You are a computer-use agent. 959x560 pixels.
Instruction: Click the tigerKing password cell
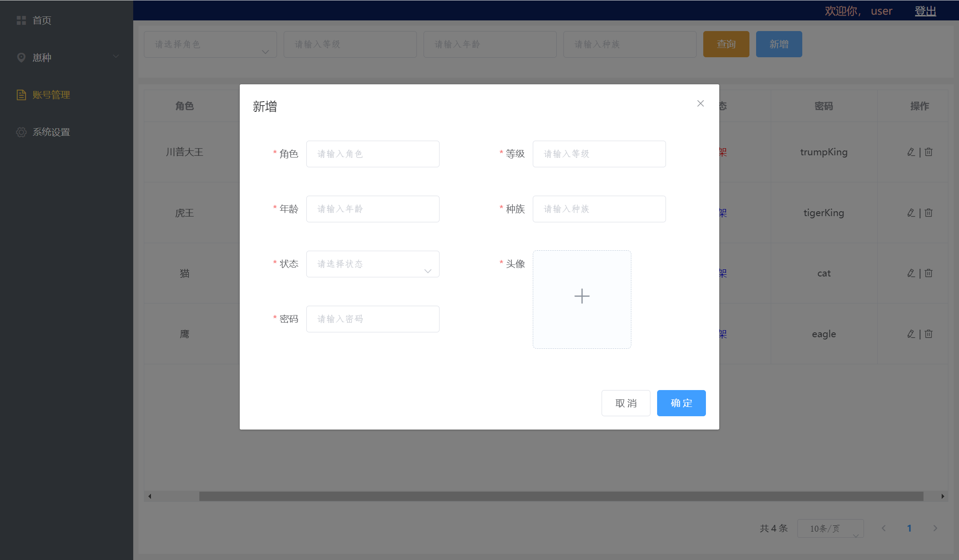point(824,213)
